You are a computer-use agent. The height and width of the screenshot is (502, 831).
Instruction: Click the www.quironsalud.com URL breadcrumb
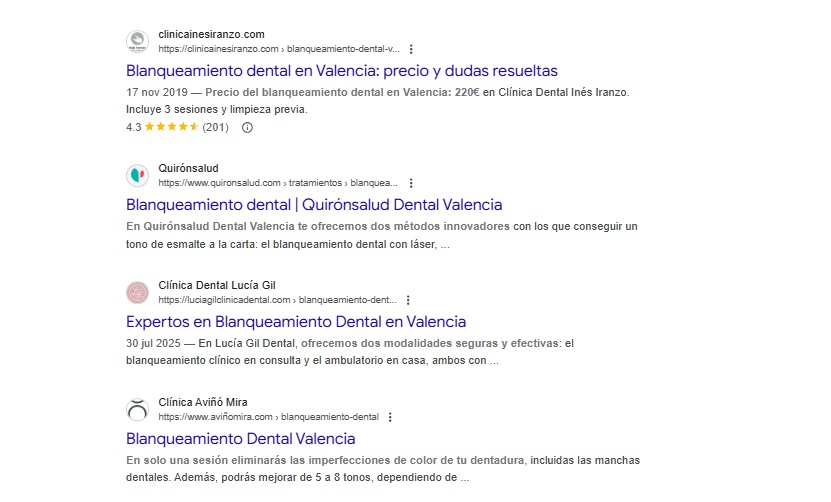pyautogui.click(x=278, y=183)
